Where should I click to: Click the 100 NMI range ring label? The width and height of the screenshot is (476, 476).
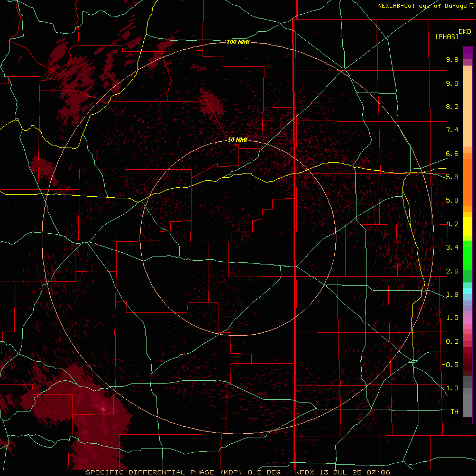coord(238,42)
